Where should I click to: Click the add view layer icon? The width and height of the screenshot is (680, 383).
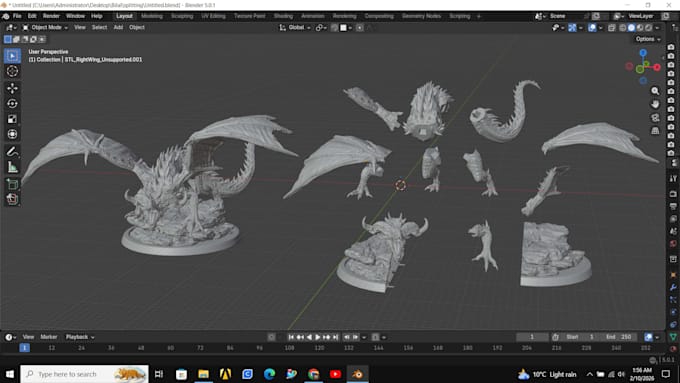coord(665,16)
